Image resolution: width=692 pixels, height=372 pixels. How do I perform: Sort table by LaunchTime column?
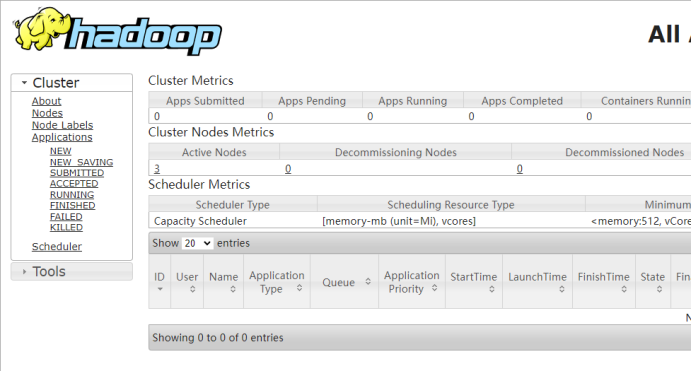tap(537, 282)
